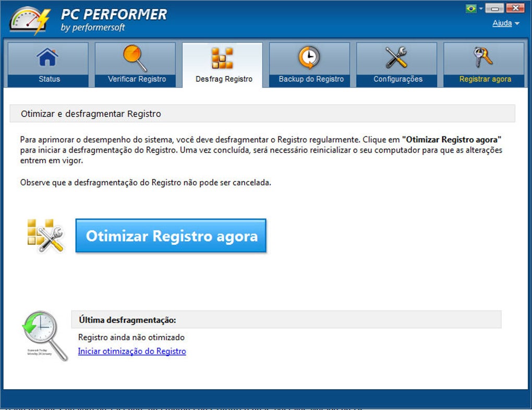
Task: Click the keys icon of Registrar agora
Action: coord(483,57)
